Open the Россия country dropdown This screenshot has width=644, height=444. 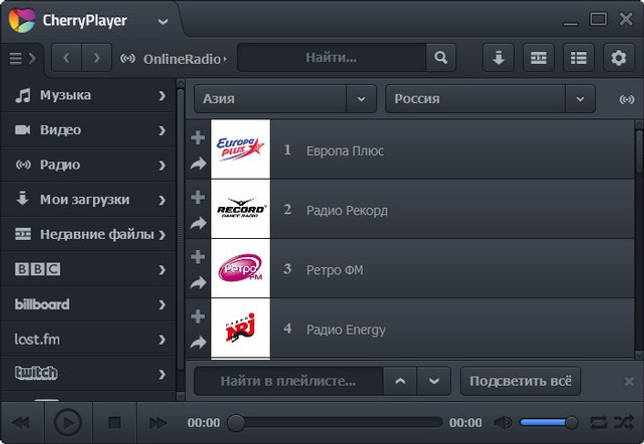click(490, 99)
